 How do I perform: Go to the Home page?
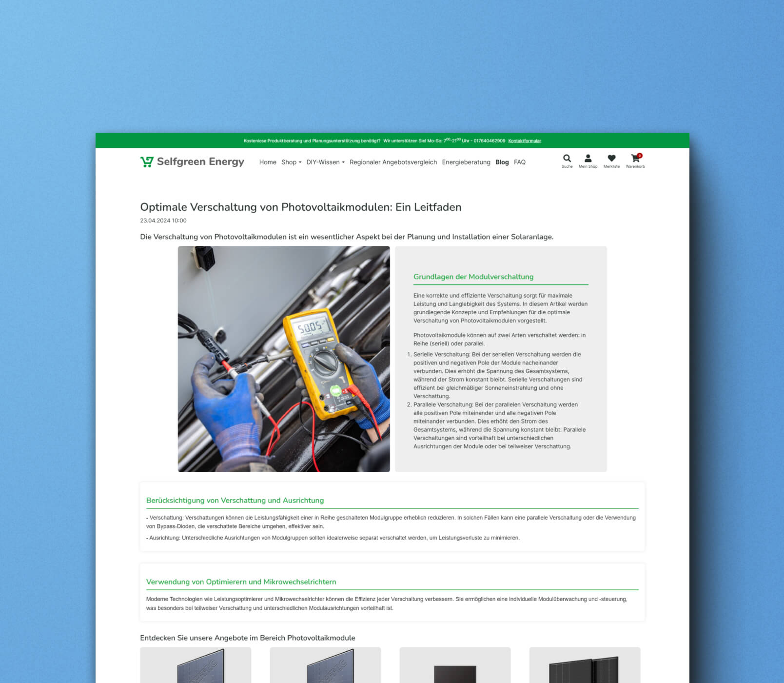pos(268,162)
